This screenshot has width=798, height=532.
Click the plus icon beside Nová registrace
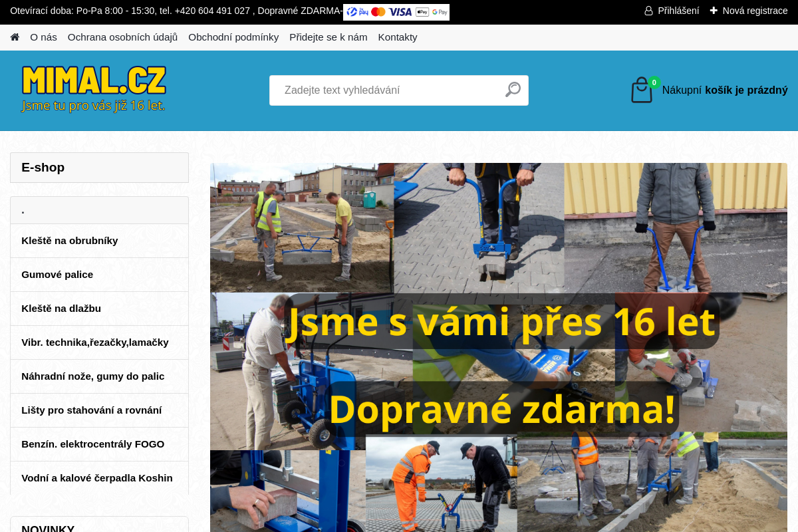pyautogui.click(x=713, y=10)
